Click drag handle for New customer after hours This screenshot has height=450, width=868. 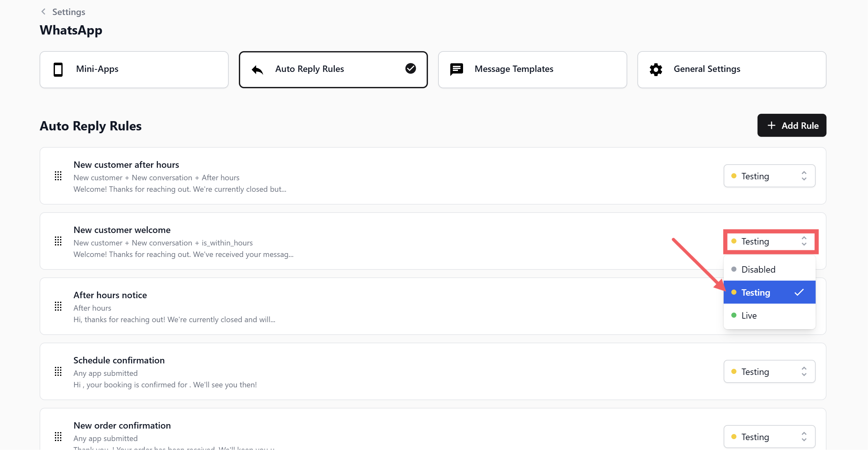58,176
